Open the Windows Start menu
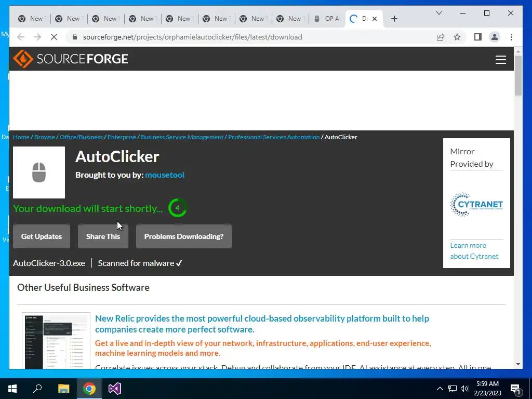Screen dimensions: 532x399 click(12, 389)
